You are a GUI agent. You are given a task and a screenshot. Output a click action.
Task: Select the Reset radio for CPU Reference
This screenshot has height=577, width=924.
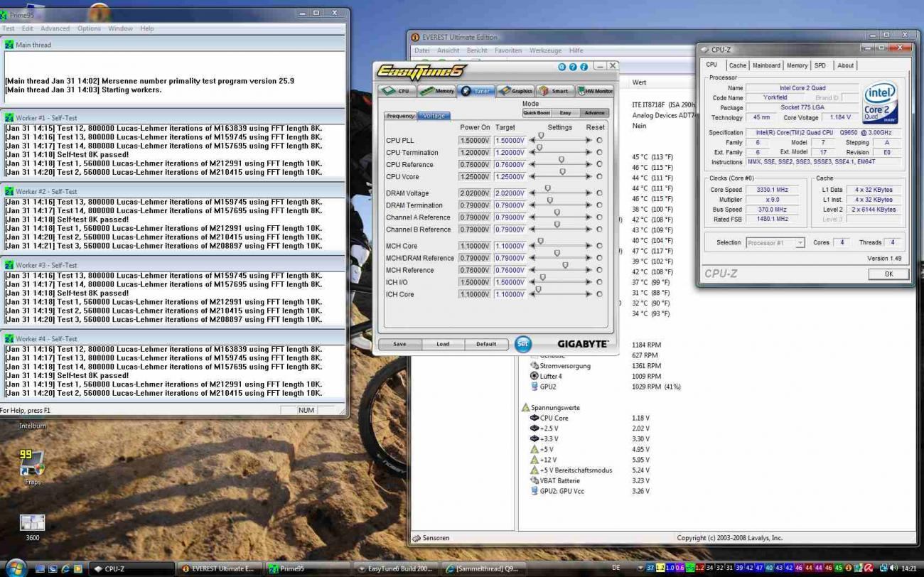pos(599,165)
